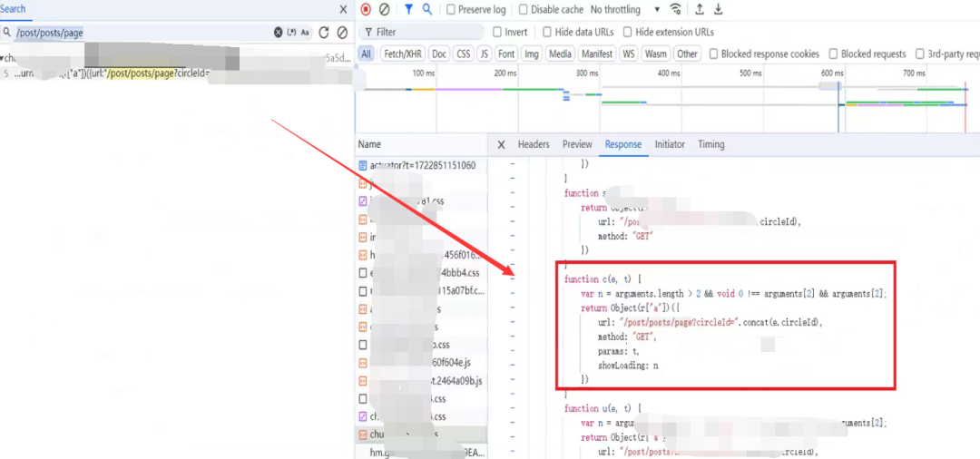The image size is (980, 459).
Task: Filter by Wasm requests
Action: tap(656, 54)
